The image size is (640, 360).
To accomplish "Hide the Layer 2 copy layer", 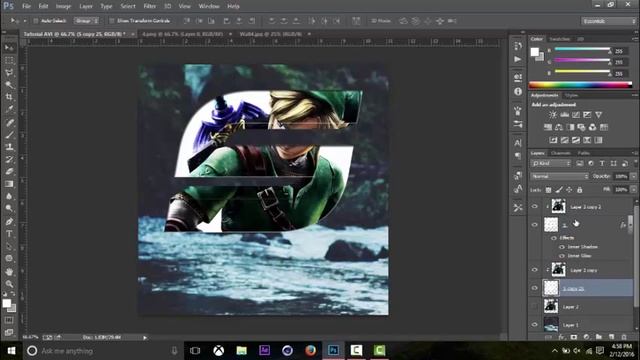I will click(535, 270).
